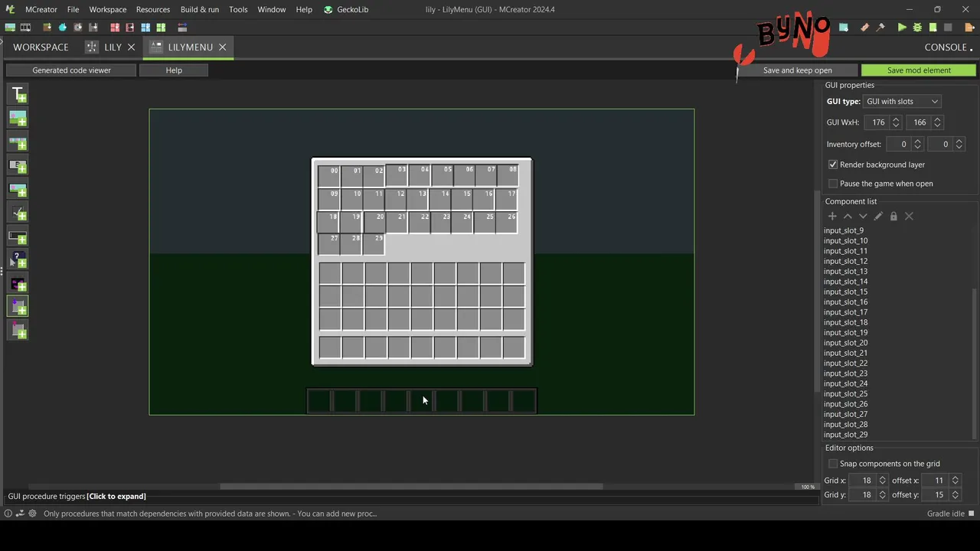Click the blue grid icon in toolbar
980x551 pixels.
pyautogui.click(x=145, y=28)
